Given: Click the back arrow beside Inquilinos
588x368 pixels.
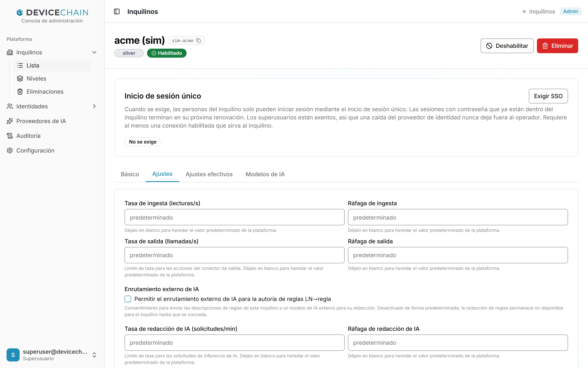Looking at the screenshot, I should pos(524,11).
